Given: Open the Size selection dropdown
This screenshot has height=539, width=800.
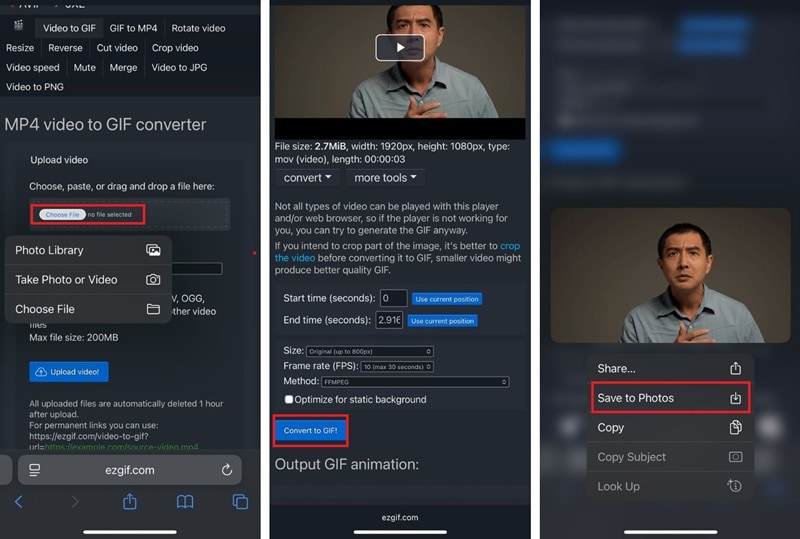Looking at the screenshot, I should pyautogui.click(x=370, y=351).
